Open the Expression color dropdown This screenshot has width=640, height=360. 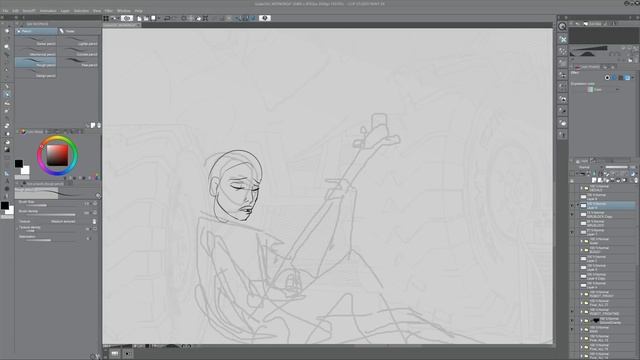(x=604, y=89)
